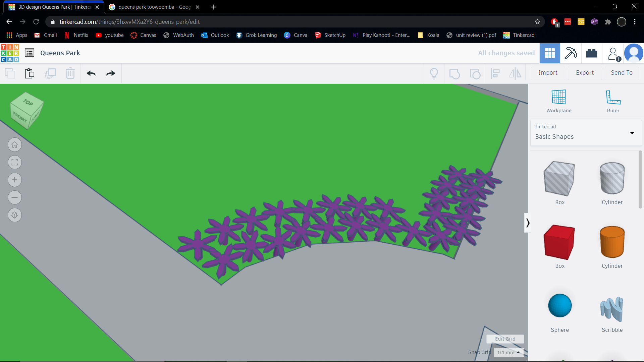Open the Apps bookmark shortcut
The width and height of the screenshot is (644, 362).
point(17,35)
